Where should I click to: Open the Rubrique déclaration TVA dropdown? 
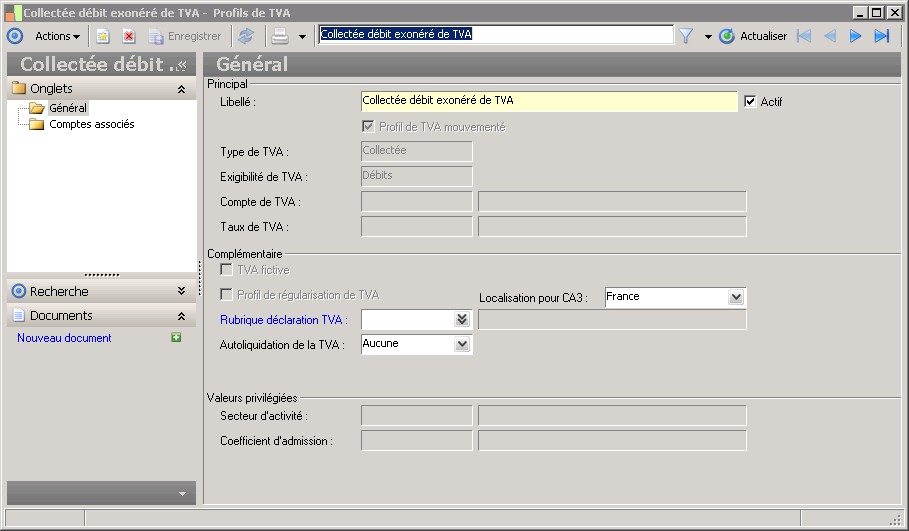[x=461, y=319]
